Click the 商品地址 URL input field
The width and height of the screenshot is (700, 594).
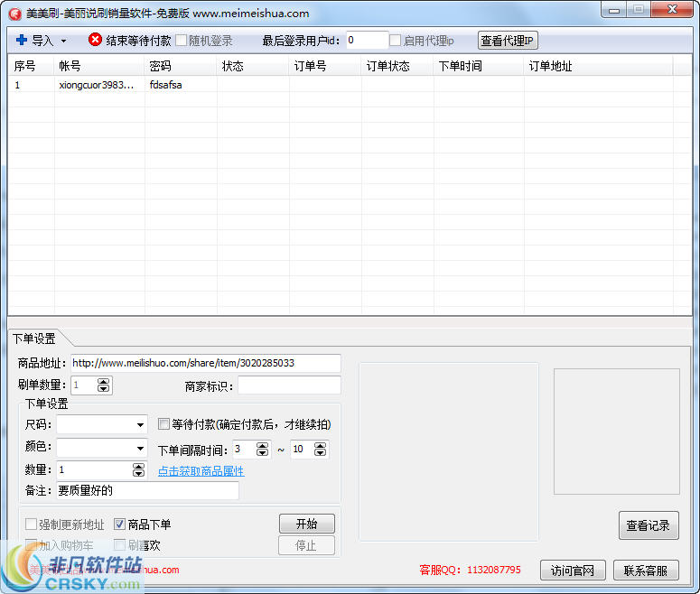pos(206,363)
